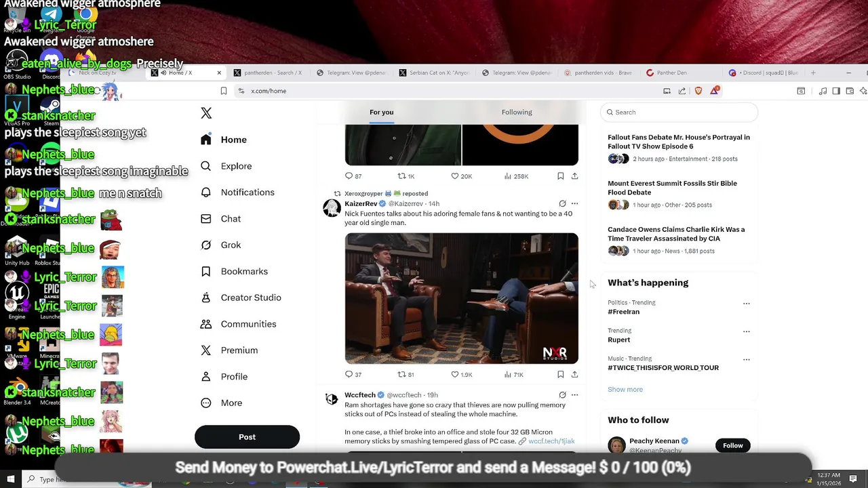Open Creator Studio in sidebar
Screen dimensions: 868x488
click(x=241, y=298)
